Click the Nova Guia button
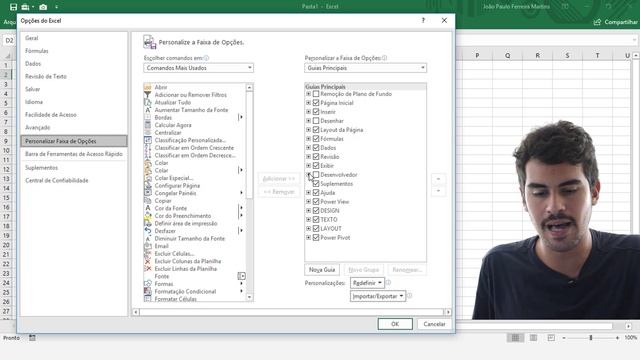 pyautogui.click(x=322, y=270)
